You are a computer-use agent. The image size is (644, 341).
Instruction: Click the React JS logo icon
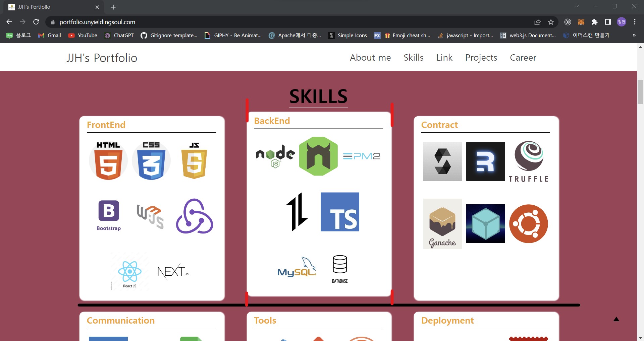(x=130, y=272)
